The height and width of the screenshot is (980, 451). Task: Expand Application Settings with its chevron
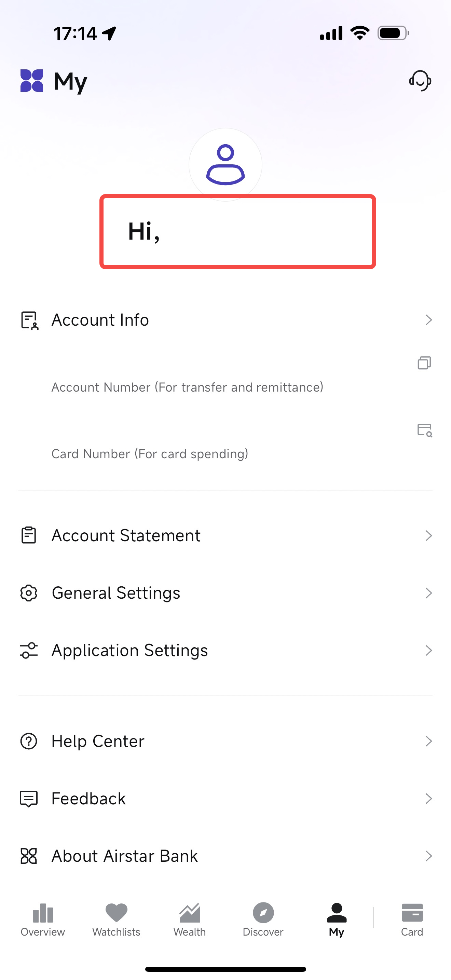point(428,651)
